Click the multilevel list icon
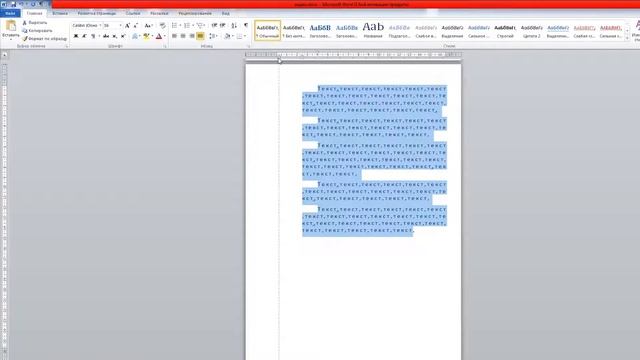This screenshot has height=360, width=640. coord(200,26)
